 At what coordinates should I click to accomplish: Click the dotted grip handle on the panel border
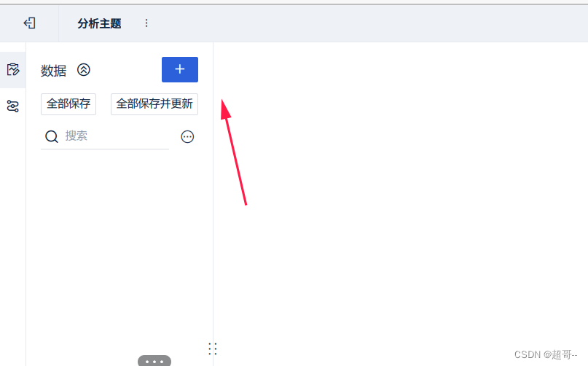click(213, 349)
